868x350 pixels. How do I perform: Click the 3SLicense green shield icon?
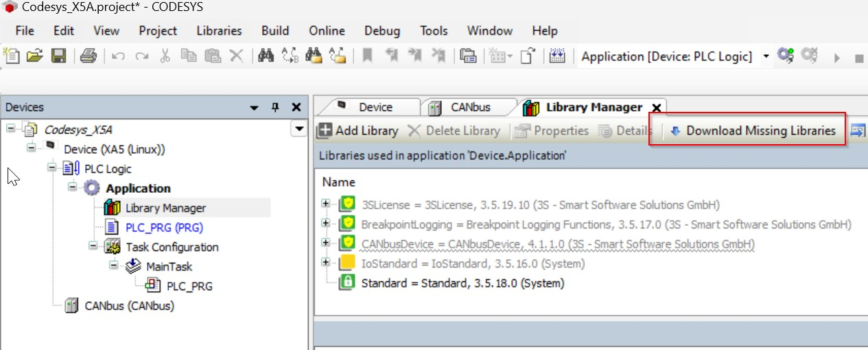point(347,204)
